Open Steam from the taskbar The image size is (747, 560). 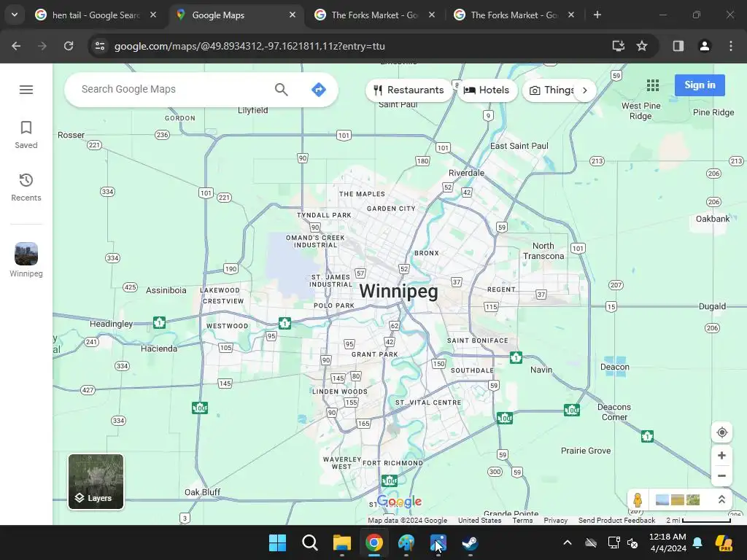471,542
